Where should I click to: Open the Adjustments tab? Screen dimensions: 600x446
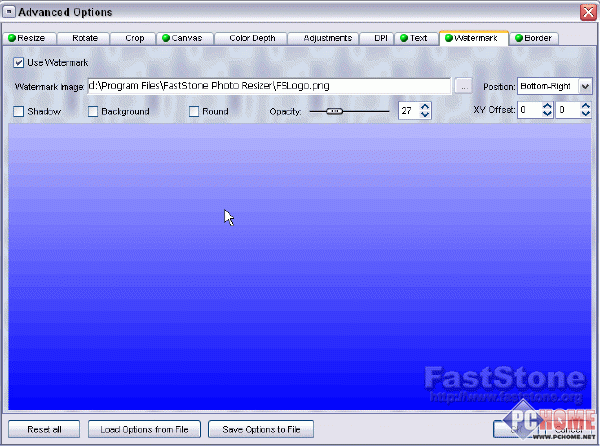tap(324, 38)
